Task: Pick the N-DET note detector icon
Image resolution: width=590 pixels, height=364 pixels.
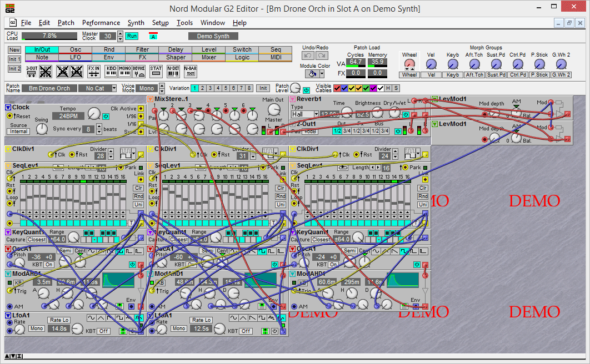Action: [x=173, y=71]
